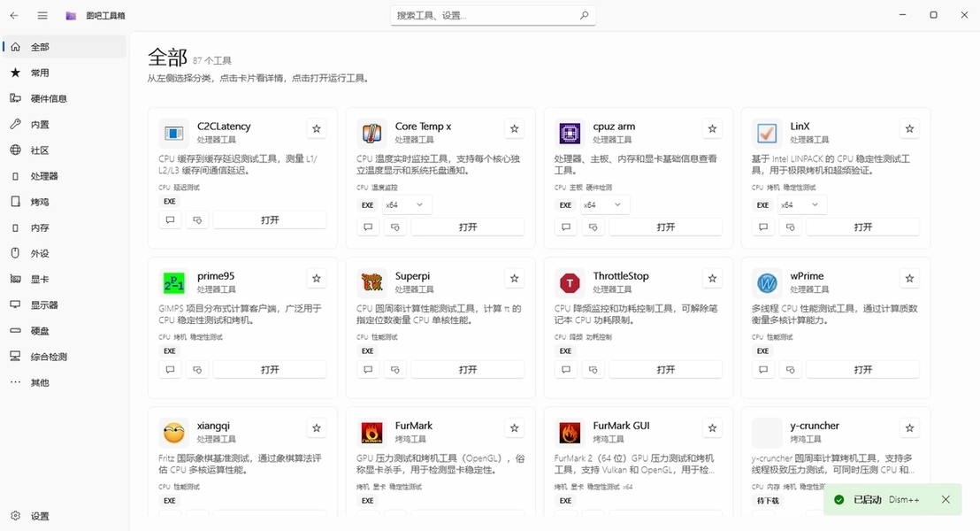
Task: Favorite C2CLatency with its star
Action: pyautogui.click(x=317, y=129)
